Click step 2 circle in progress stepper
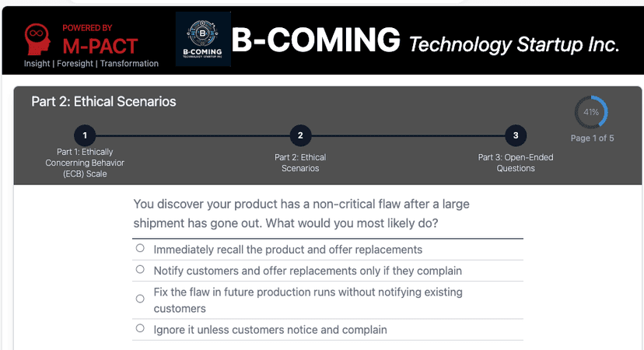Image resolution: width=644 pixels, height=350 pixels. click(x=300, y=135)
